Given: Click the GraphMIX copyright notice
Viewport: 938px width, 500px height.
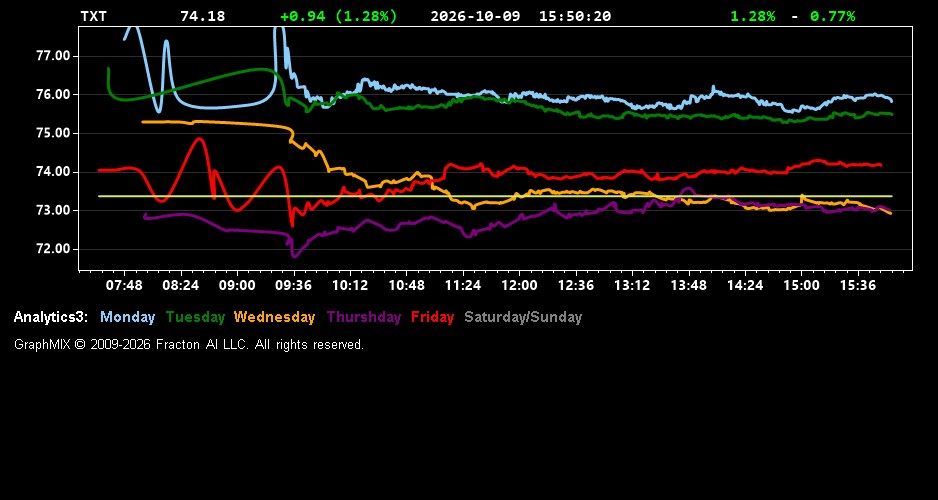Looking at the screenshot, I should tap(189, 344).
